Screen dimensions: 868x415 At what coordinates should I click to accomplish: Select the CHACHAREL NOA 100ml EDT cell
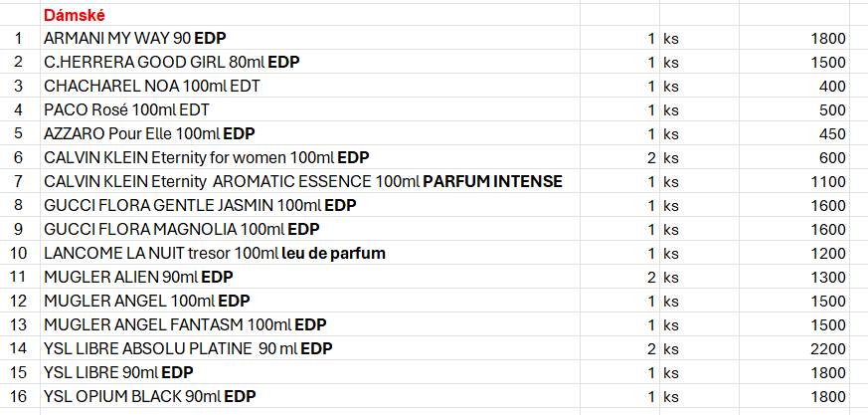[310, 86]
